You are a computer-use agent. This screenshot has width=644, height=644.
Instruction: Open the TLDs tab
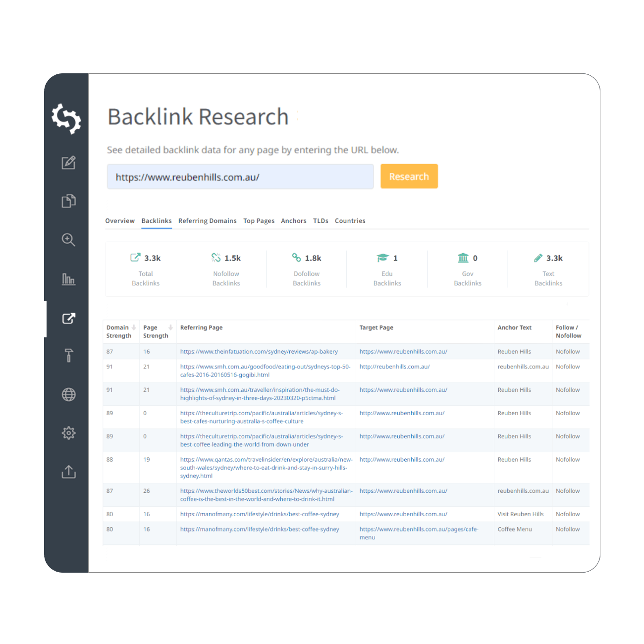(321, 221)
